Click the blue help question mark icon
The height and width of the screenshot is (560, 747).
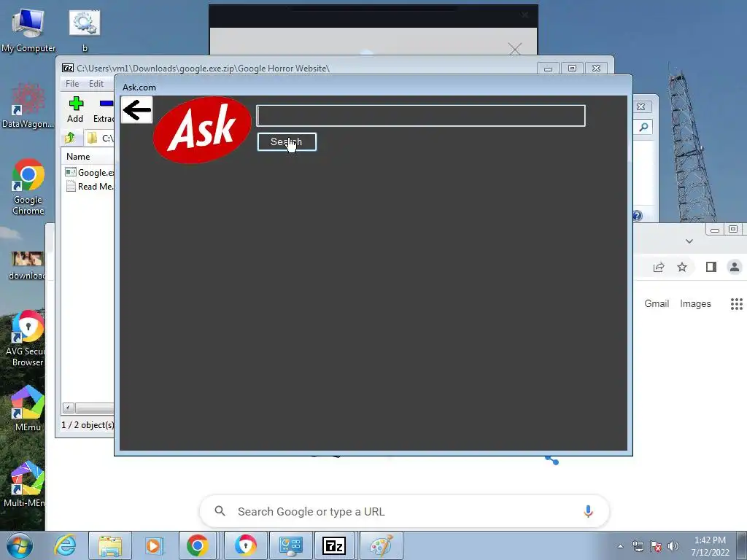pyautogui.click(x=637, y=216)
